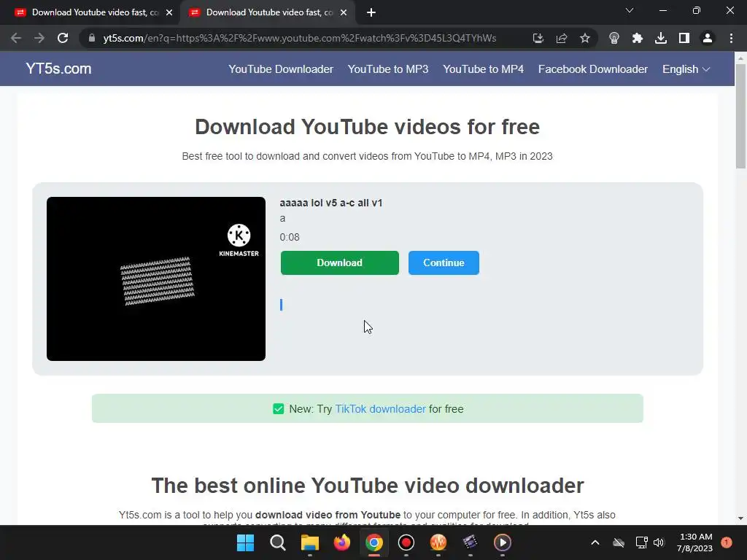Click the green checkmark beside New
The image size is (747, 560).
pos(278,408)
